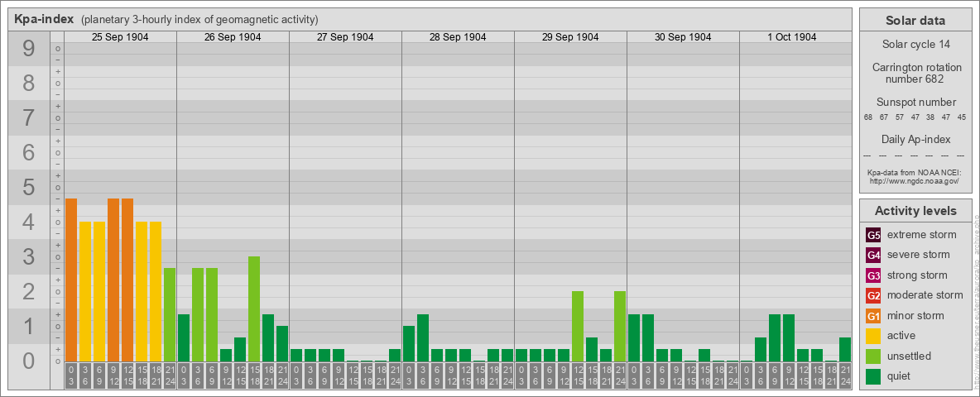Viewport: 980px width, 397px height.
Task: Click the G4 severe storm icon
Action: (873, 255)
